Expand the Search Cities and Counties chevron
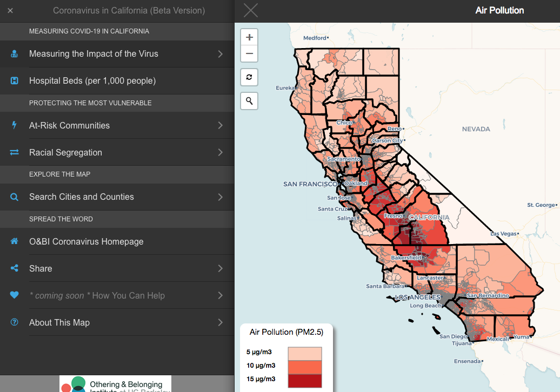The image size is (560, 392). click(221, 197)
